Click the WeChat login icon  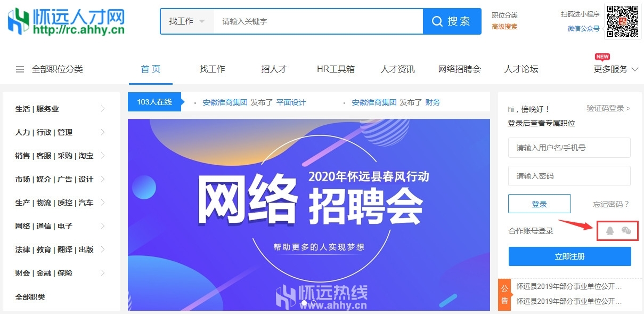[x=626, y=230]
